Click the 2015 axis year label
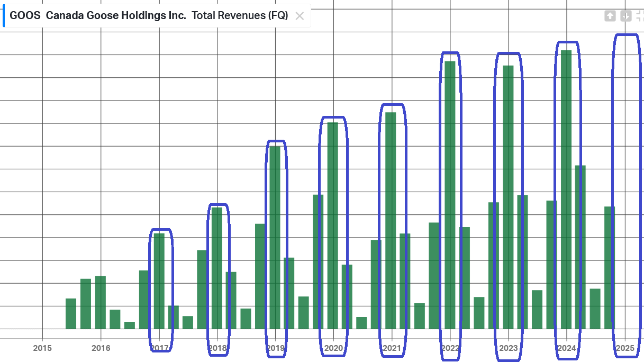The image size is (644, 362). click(x=42, y=348)
